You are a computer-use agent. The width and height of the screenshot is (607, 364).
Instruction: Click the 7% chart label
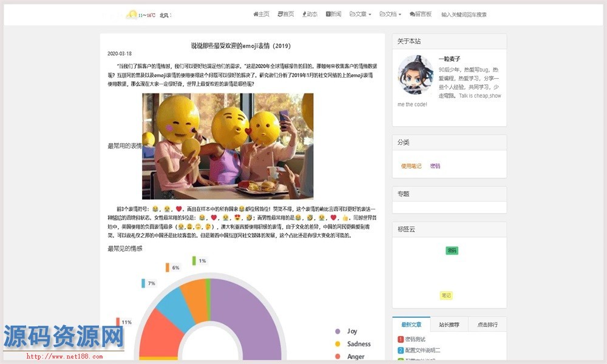coord(151,283)
